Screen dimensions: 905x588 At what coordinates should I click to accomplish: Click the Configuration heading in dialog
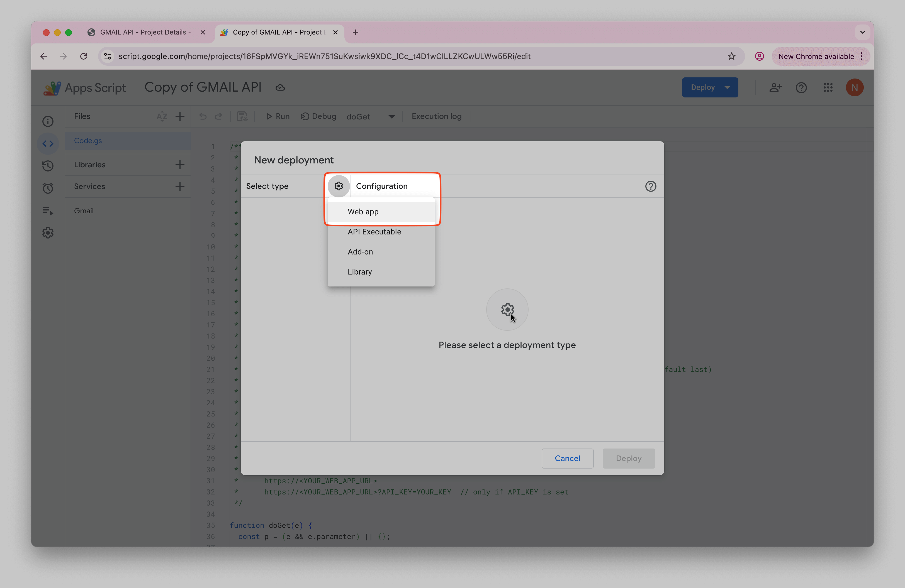coord(381,186)
